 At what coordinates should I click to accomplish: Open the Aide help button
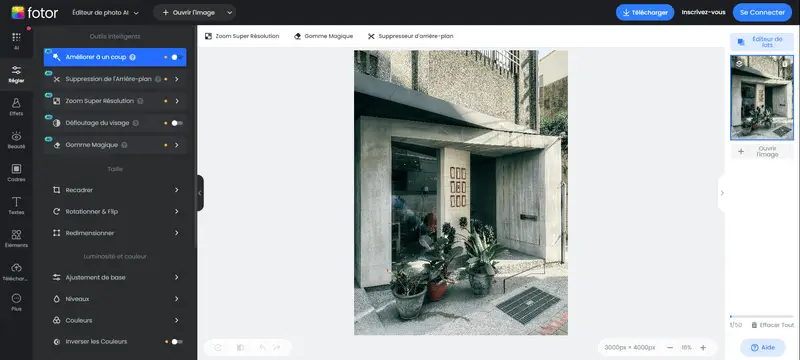[762, 348]
